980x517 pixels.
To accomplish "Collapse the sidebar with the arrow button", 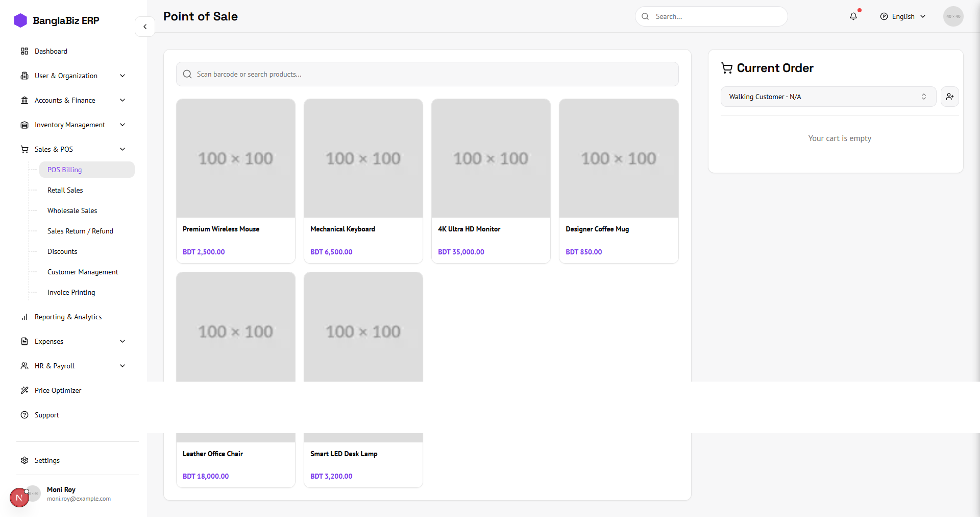I will [145, 27].
